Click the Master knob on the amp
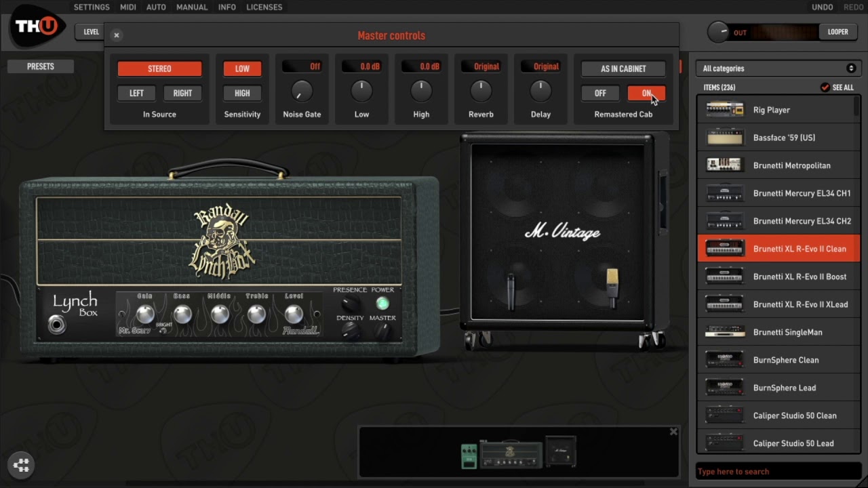Viewport: 868px width, 488px height. (383, 331)
